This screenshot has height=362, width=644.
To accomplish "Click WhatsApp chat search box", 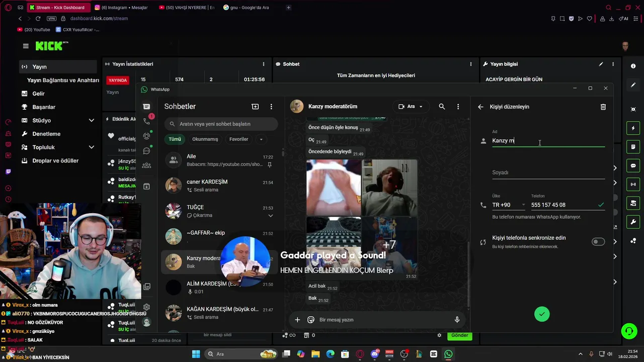I will tap(221, 124).
